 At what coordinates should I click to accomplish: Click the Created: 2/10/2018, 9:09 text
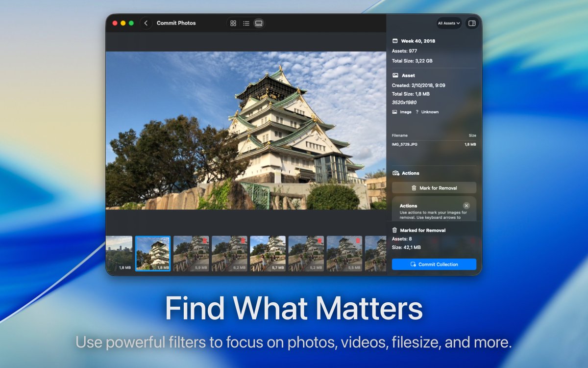pos(418,85)
